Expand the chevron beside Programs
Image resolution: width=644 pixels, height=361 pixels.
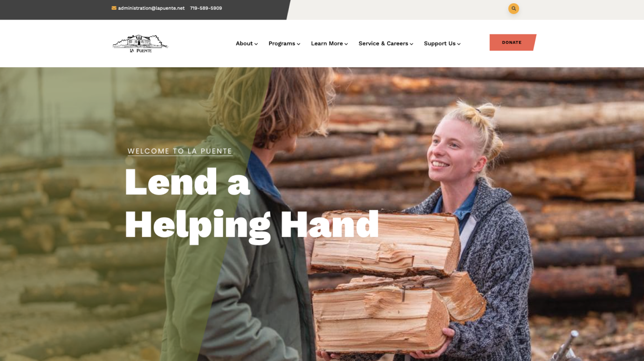coord(299,44)
